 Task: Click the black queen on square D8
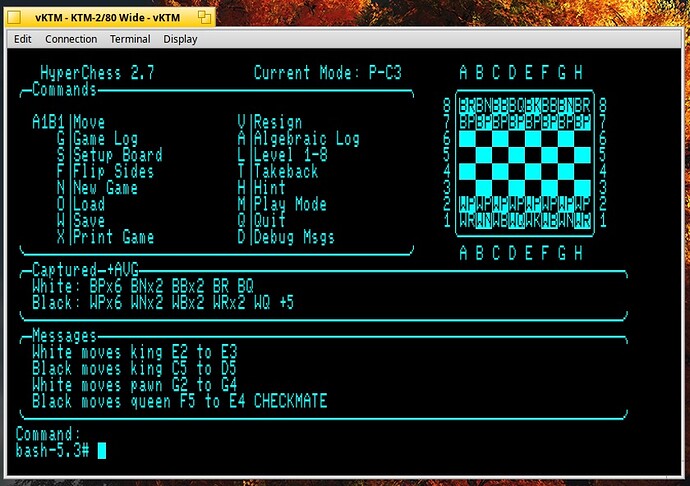tap(517, 106)
